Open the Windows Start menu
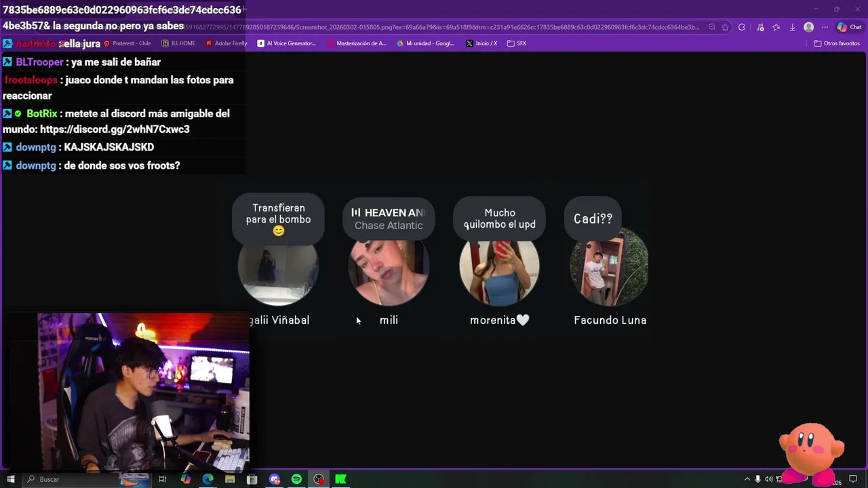This screenshot has height=488, width=868. tap(10, 479)
